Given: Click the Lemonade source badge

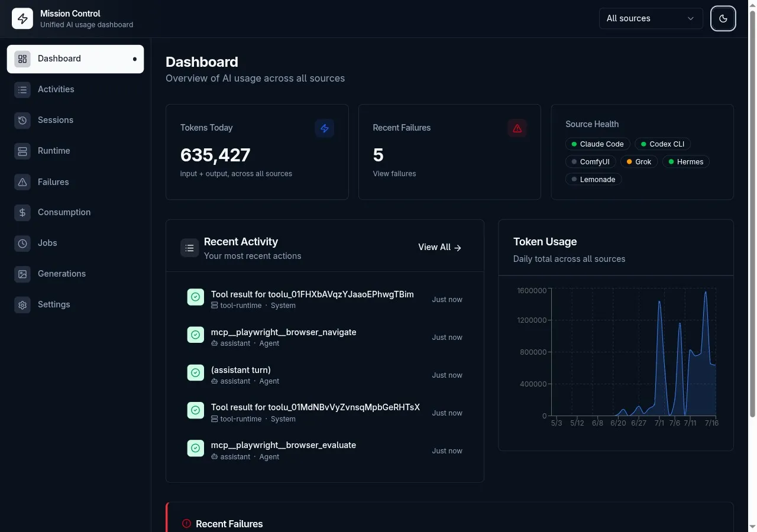Looking at the screenshot, I should coord(593,180).
